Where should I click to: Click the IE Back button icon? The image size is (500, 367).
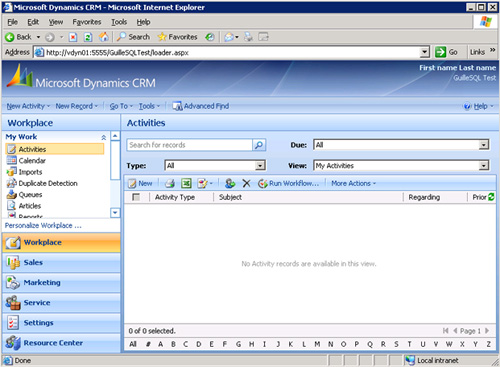(10, 37)
